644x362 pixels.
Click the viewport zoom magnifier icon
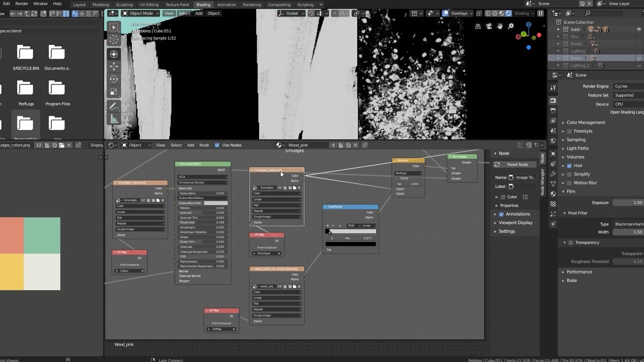click(511, 26)
